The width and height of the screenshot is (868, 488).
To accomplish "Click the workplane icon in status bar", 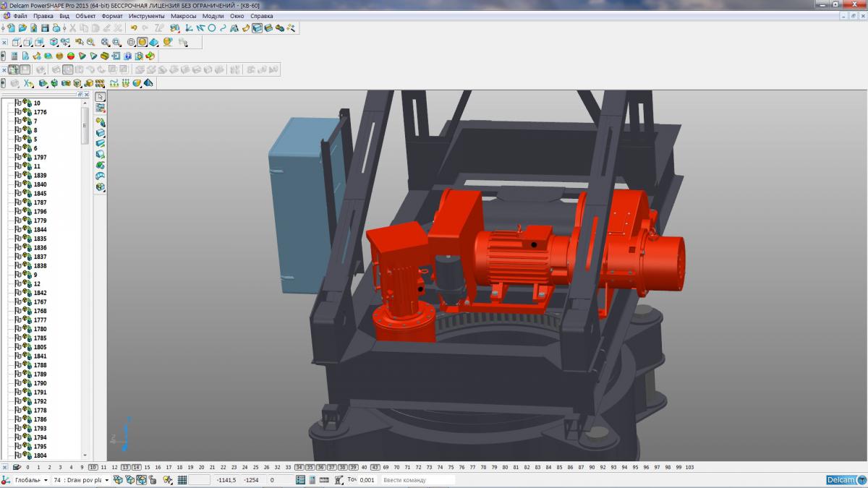I will [5, 480].
